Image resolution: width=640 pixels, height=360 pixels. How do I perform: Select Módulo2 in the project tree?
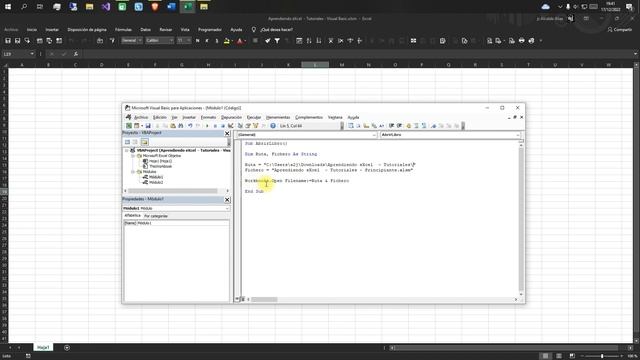156,182
